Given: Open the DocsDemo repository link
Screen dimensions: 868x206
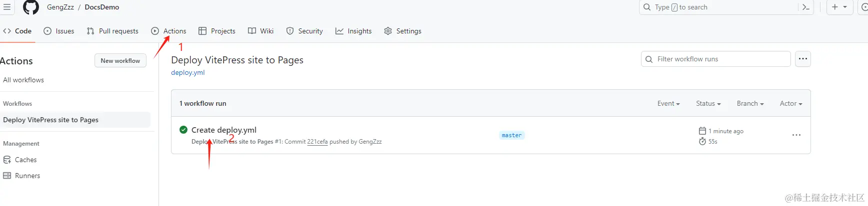Looking at the screenshot, I should click(102, 7).
